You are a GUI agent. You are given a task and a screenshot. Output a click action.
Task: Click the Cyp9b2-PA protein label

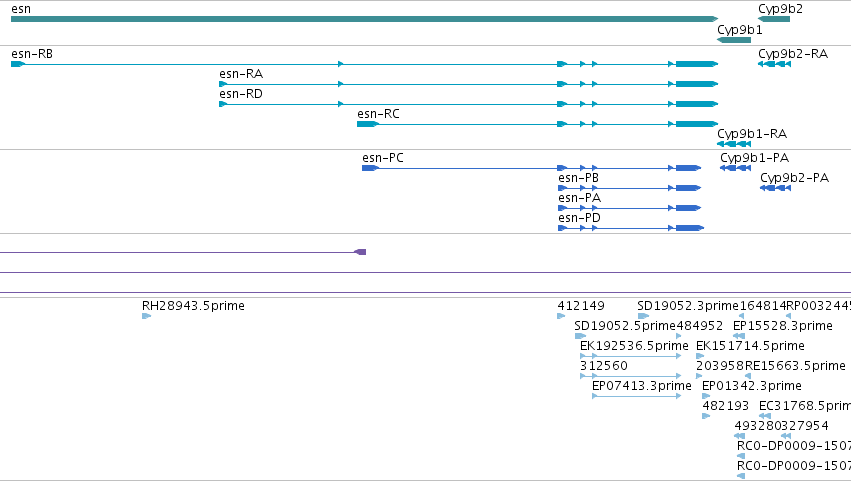pos(795,178)
